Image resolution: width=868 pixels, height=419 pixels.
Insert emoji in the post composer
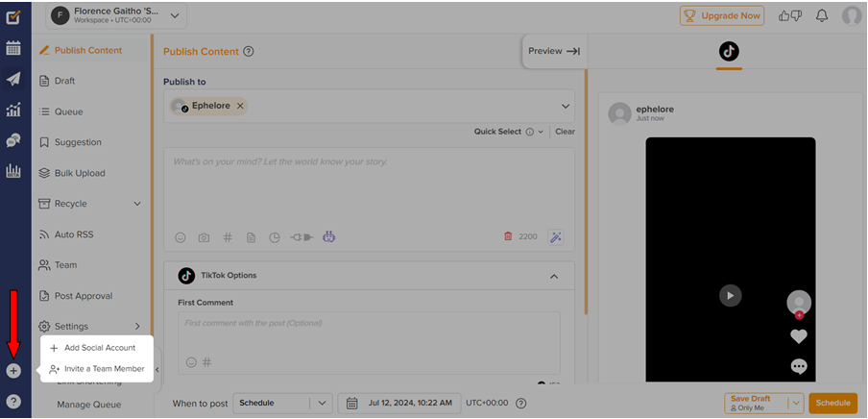pyautogui.click(x=180, y=237)
